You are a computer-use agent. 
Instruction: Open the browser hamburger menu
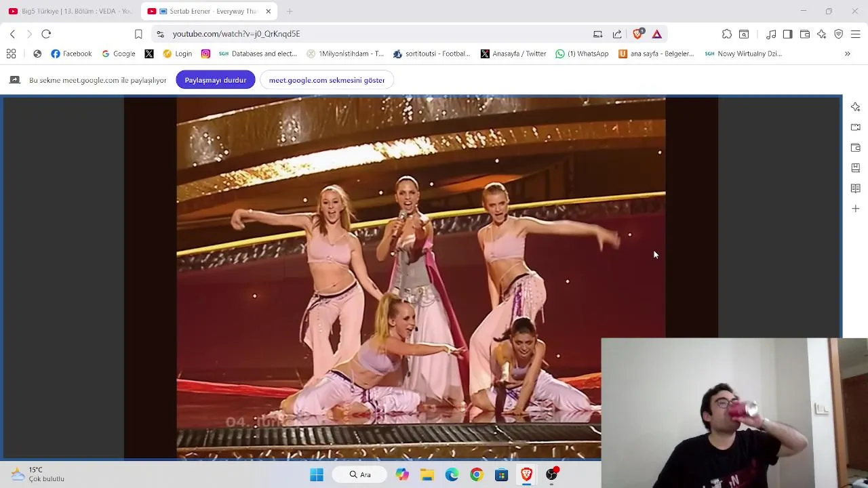pyautogui.click(x=856, y=34)
